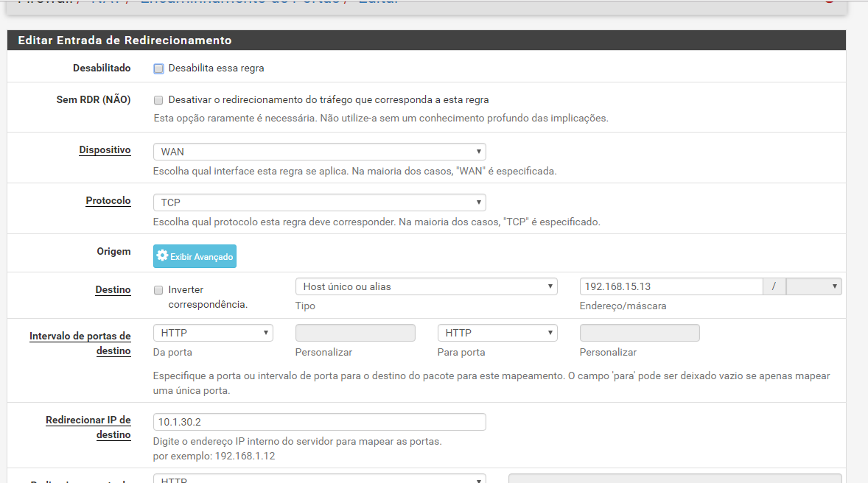Image resolution: width=868 pixels, height=483 pixels.
Task: Click the underlined Destino label
Action: [x=113, y=290]
